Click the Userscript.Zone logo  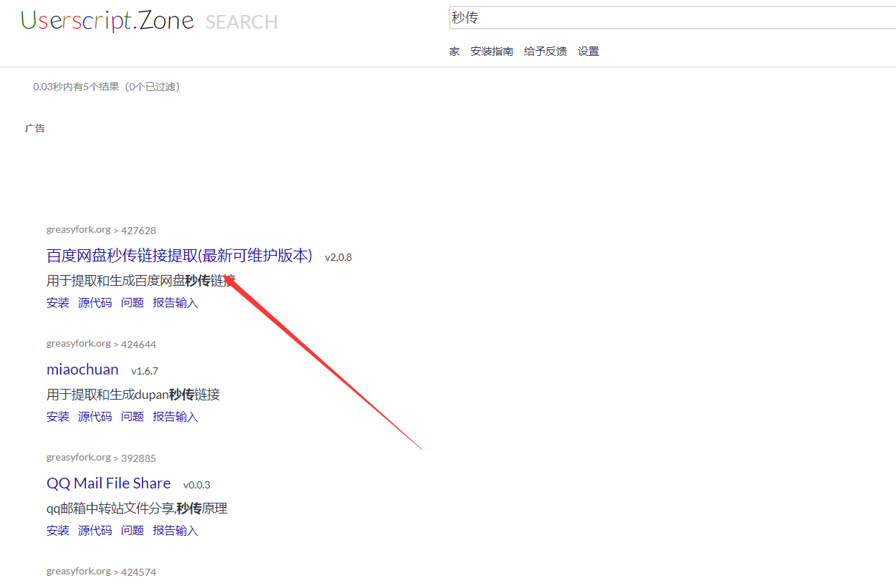click(107, 21)
